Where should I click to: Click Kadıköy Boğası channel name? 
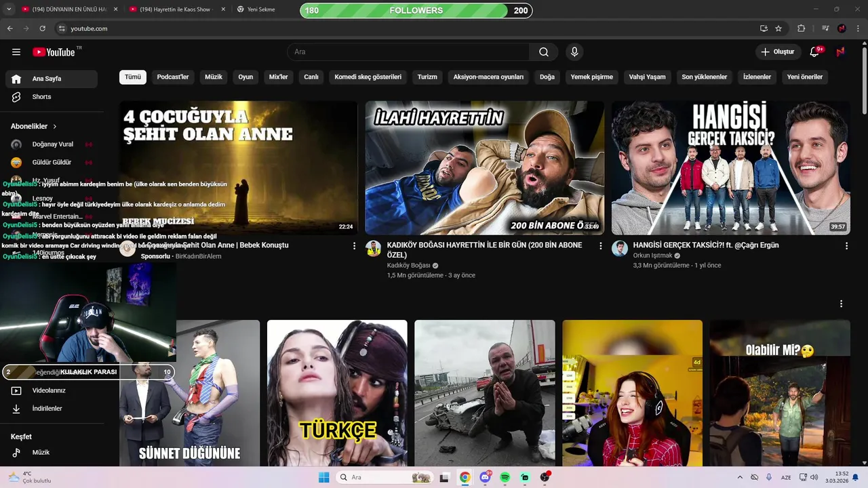pyautogui.click(x=409, y=265)
